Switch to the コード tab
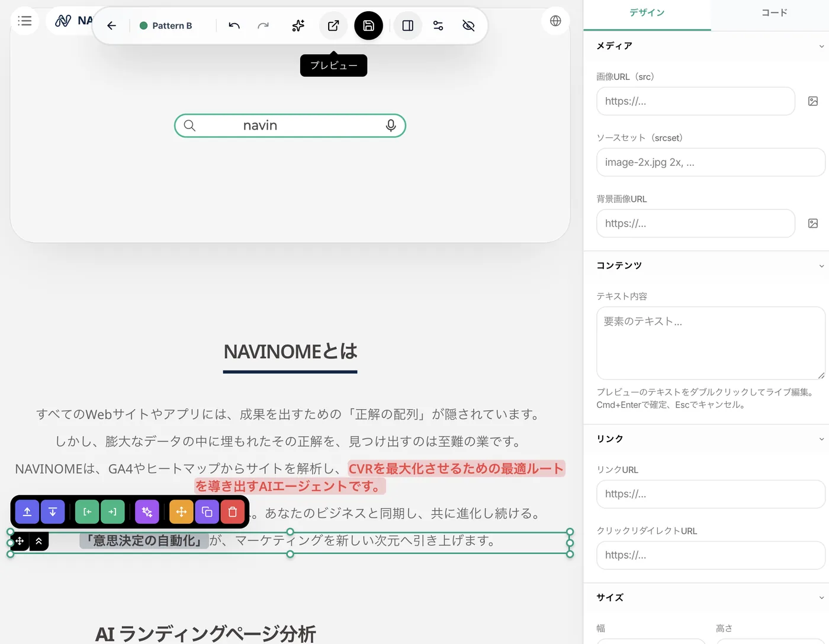Viewport: 829px width, 644px height. pyautogui.click(x=774, y=13)
